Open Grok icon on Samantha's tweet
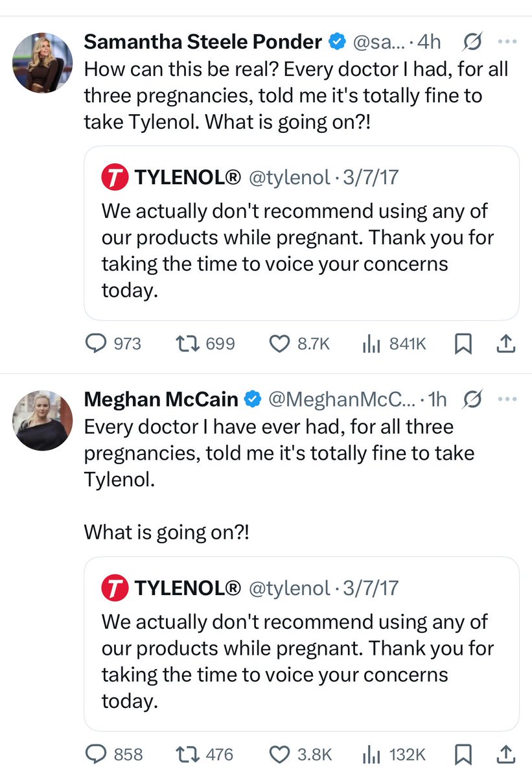 point(472,43)
